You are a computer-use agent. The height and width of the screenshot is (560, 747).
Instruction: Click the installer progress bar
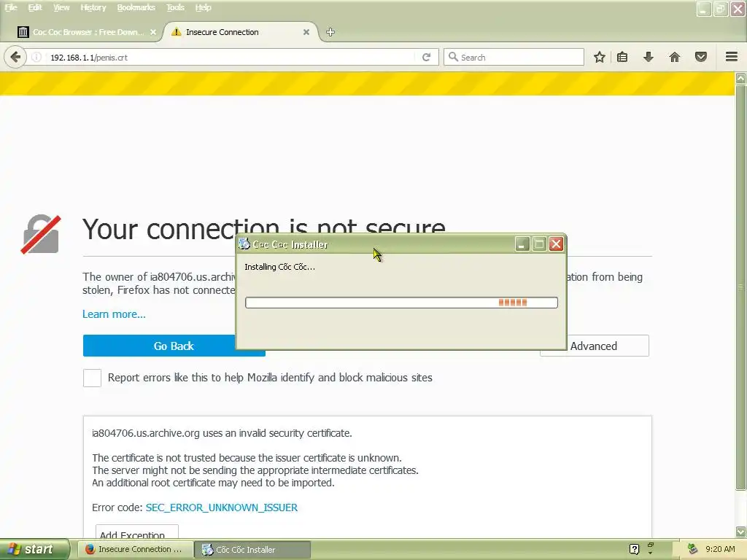coord(401,303)
